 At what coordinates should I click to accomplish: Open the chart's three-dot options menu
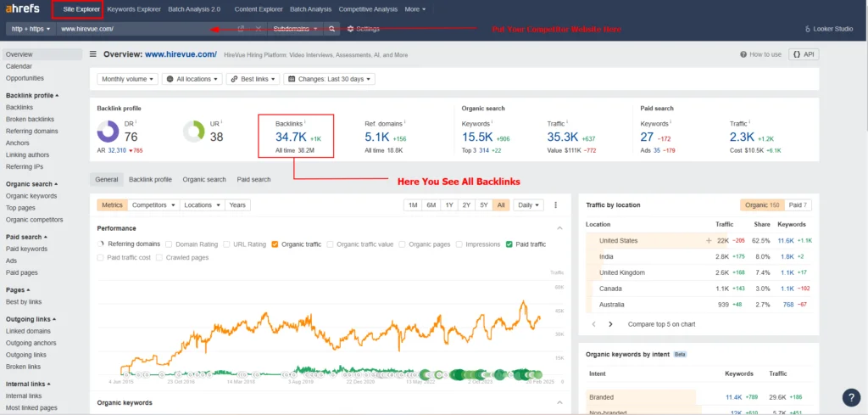556,205
